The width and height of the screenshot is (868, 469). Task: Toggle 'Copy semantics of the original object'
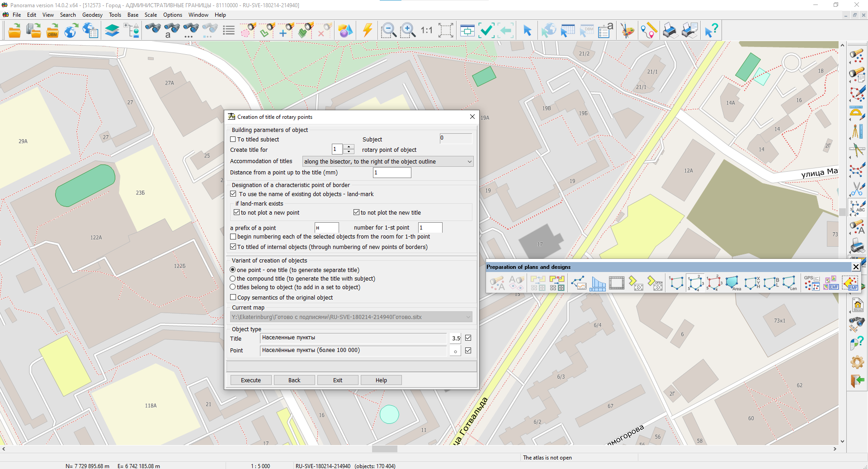tap(233, 297)
